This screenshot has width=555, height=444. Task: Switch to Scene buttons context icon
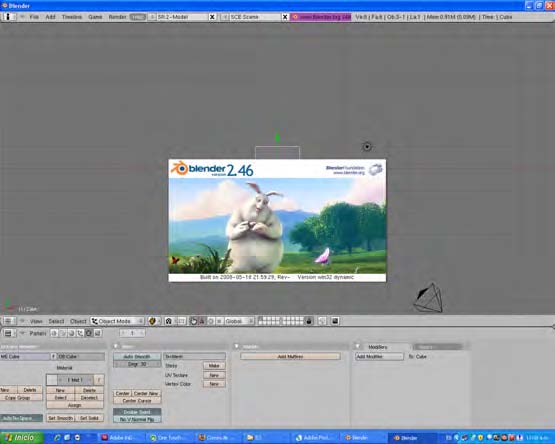point(98,333)
